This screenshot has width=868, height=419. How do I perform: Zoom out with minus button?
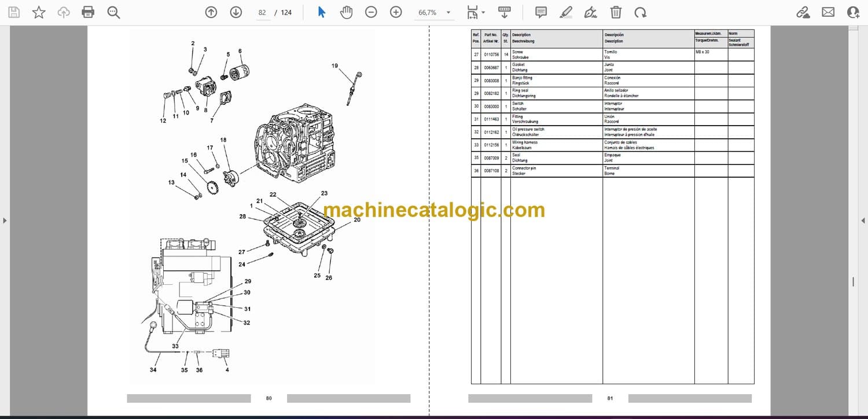371,12
